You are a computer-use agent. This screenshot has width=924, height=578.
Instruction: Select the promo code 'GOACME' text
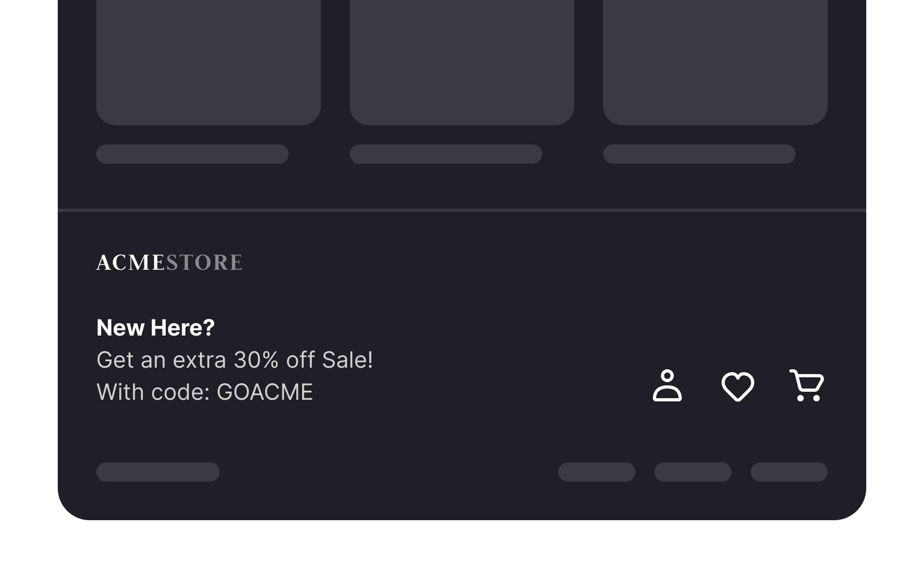(x=264, y=391)
